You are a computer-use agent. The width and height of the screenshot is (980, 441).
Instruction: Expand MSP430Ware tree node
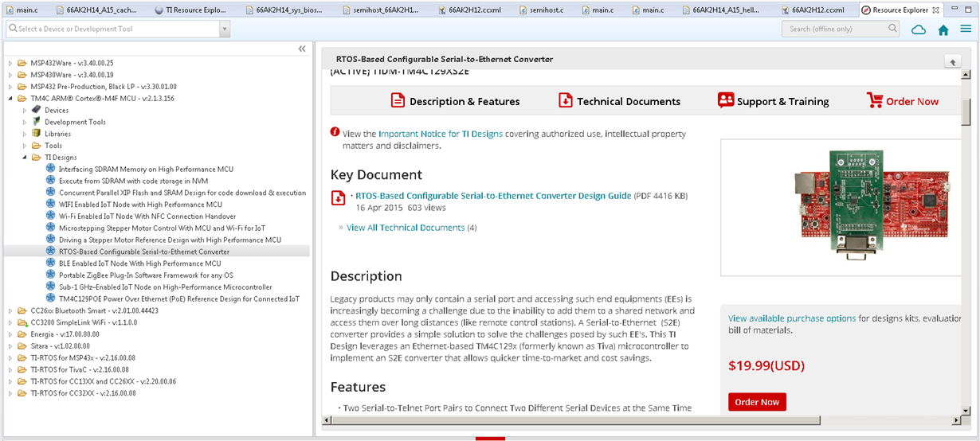(10, 75)
